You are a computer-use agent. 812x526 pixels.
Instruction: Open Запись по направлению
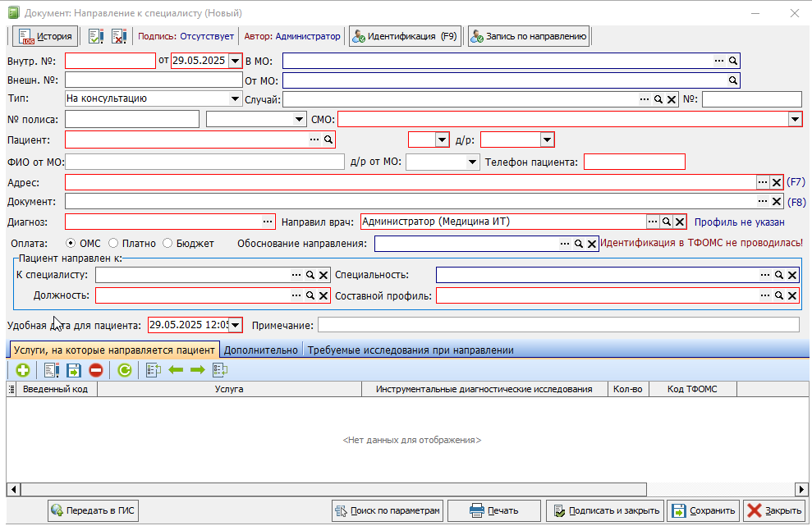tap(529, 36)
